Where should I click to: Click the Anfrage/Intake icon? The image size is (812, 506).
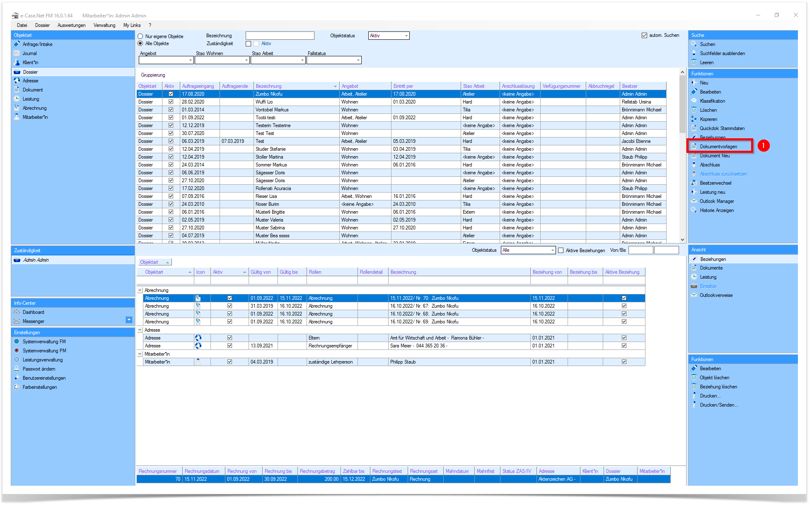tap(17, 44)
